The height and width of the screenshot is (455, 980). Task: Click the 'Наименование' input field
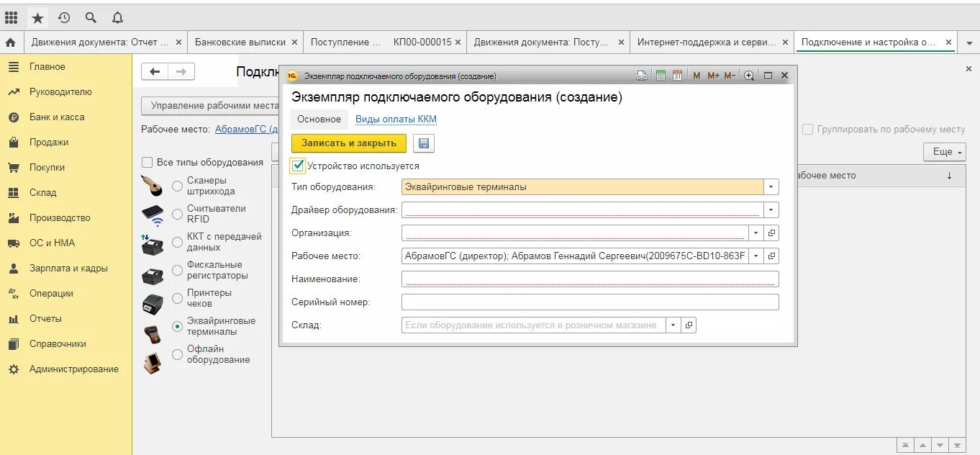pyautogui.click(x=590, y=279)
